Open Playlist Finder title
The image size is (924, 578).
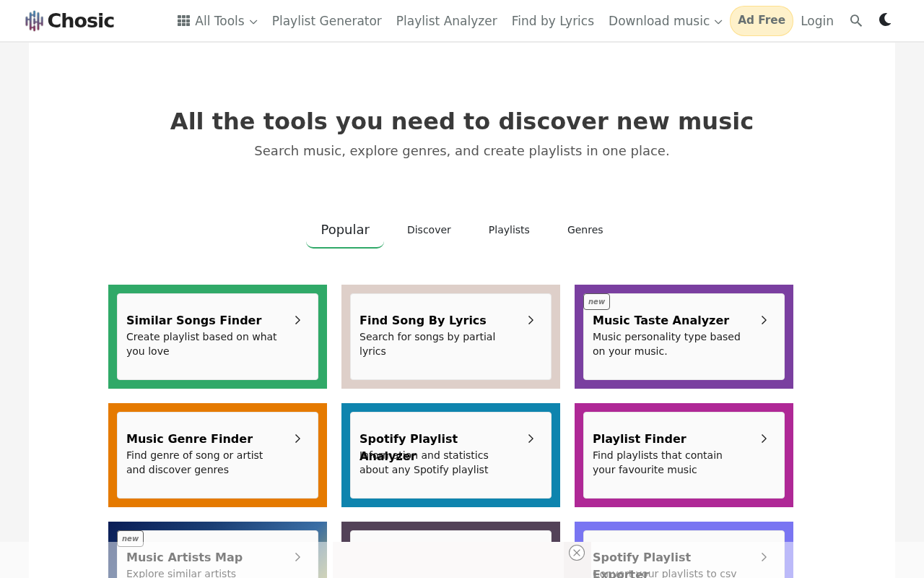pos(640,439)
